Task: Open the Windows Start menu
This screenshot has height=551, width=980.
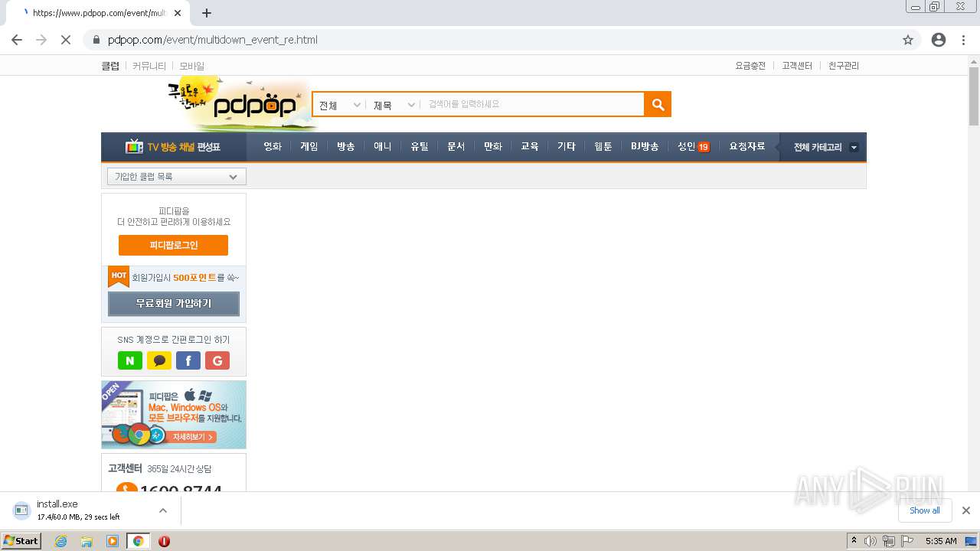Action: click(21, 541)
